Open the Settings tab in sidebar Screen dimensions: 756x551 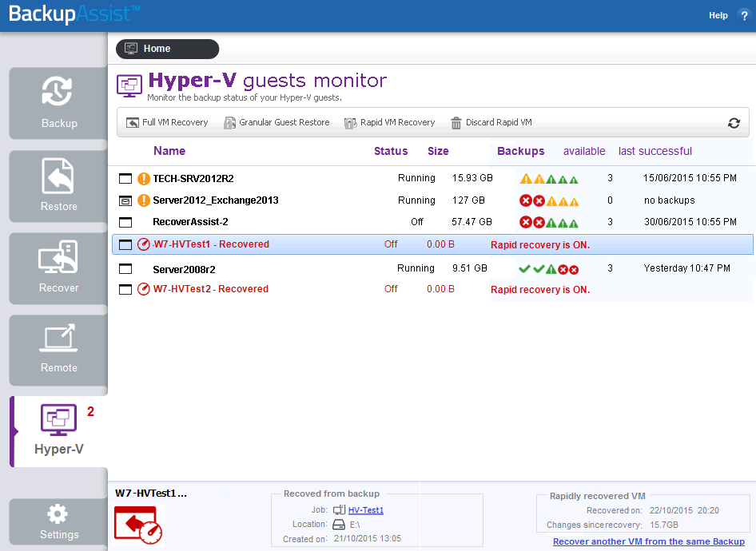click(58, 522)
